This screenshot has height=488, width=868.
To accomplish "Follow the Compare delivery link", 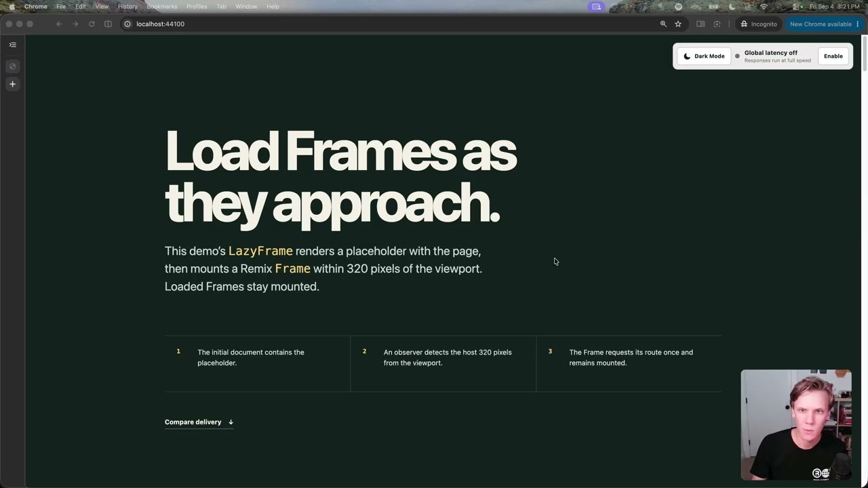I will tap(199, 422).
